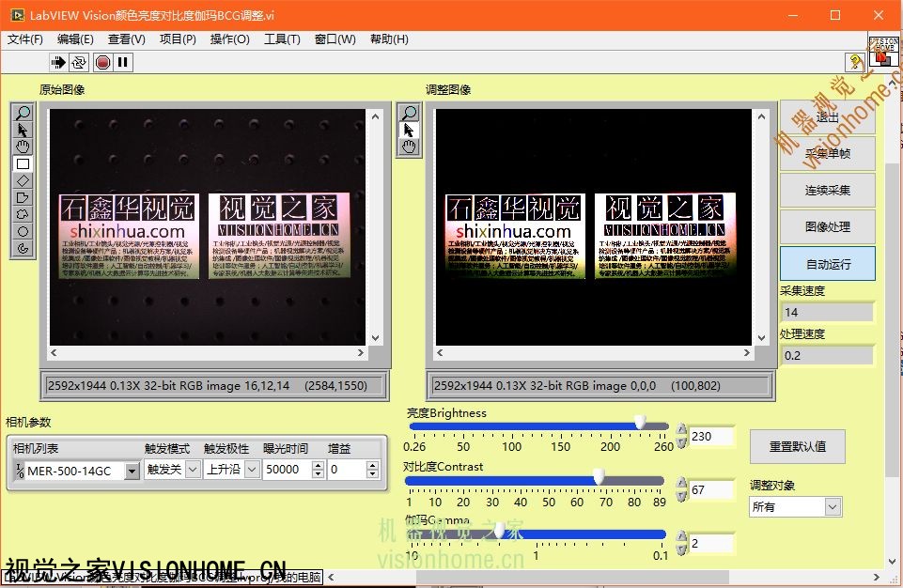Viewport: 903px width, 588px height.
Task: Click the 重置默认值 reset defaults button
Action: click(798, 446)
